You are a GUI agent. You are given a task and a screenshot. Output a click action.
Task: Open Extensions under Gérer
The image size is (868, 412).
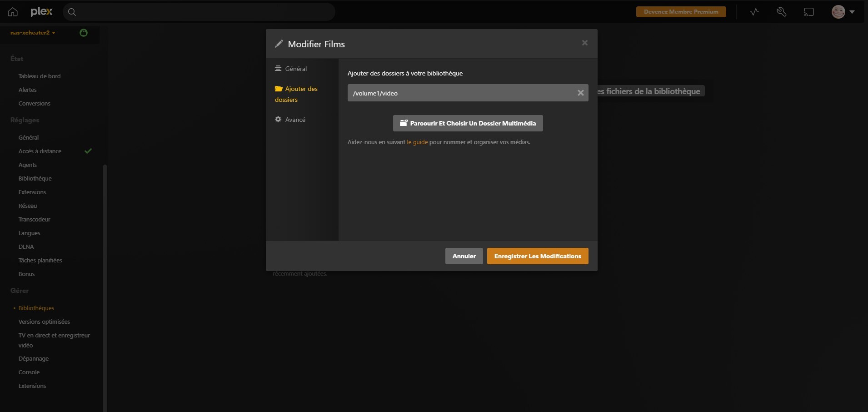[x=32, y=386]
